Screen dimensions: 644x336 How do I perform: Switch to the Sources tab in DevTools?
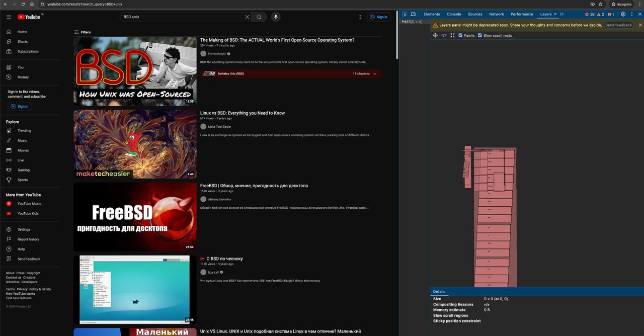pos(475,14)
